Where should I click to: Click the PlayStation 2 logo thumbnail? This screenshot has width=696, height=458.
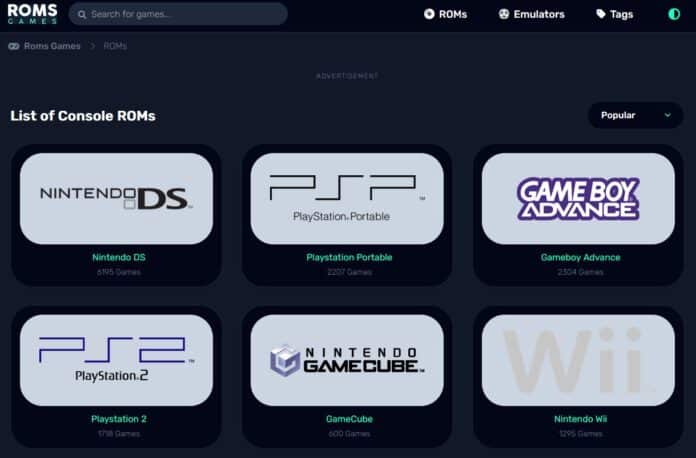click(x=116, y=360)
